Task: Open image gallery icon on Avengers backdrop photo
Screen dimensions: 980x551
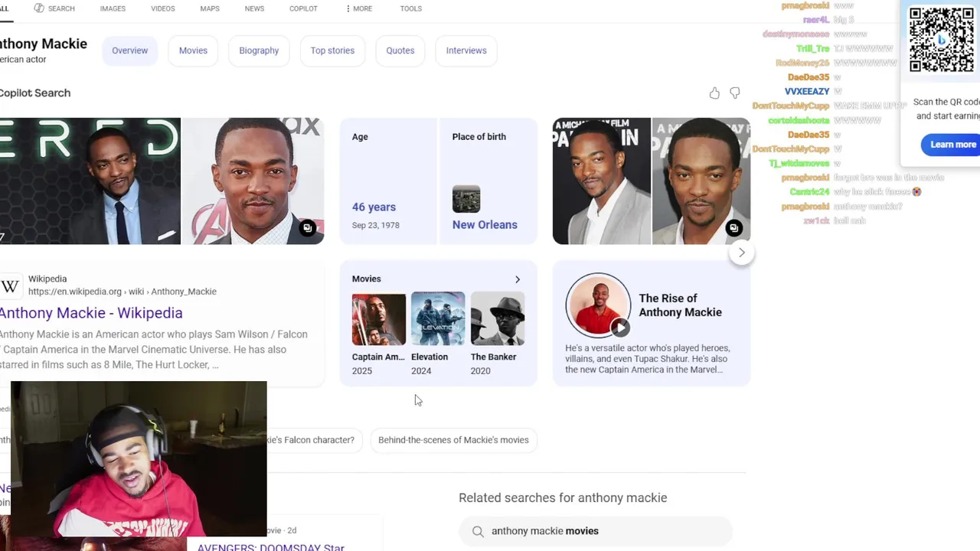Action: (307, 228)
